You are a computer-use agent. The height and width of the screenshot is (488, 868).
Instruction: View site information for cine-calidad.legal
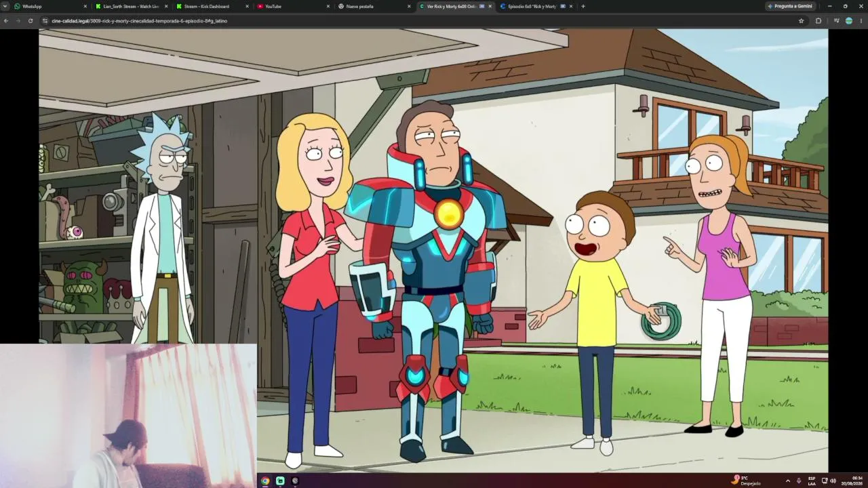tap(45, 21)
